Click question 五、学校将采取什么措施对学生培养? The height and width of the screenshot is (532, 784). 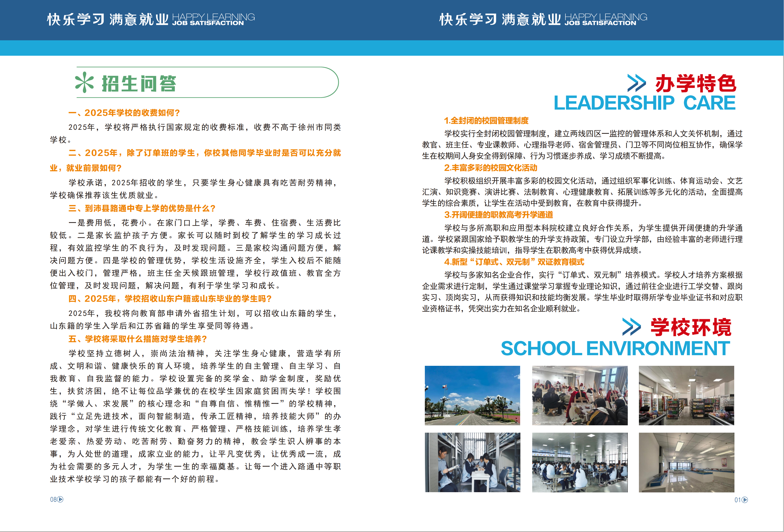click(138, 339)
